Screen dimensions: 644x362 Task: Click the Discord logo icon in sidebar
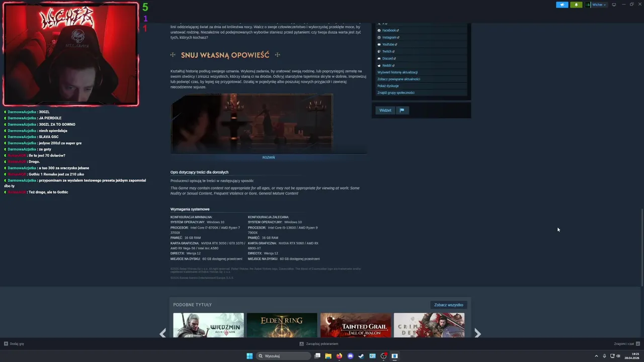[379, 59]
